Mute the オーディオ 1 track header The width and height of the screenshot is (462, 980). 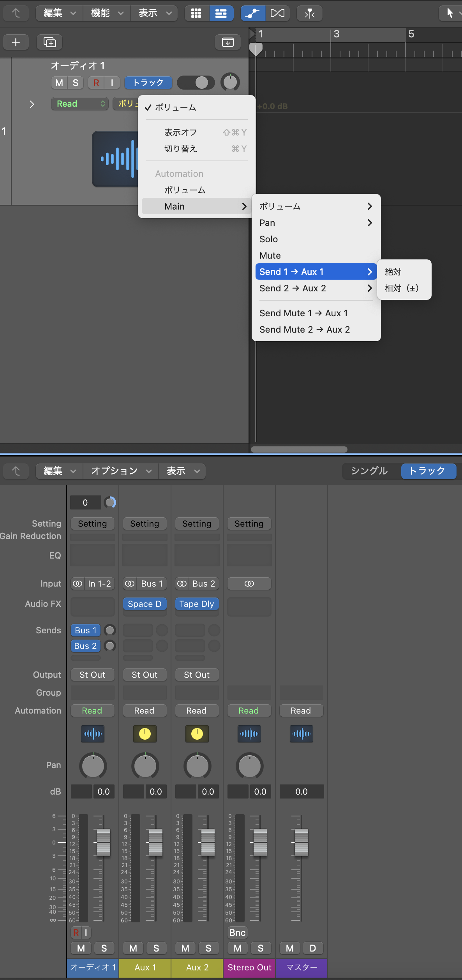click(59, 83)
